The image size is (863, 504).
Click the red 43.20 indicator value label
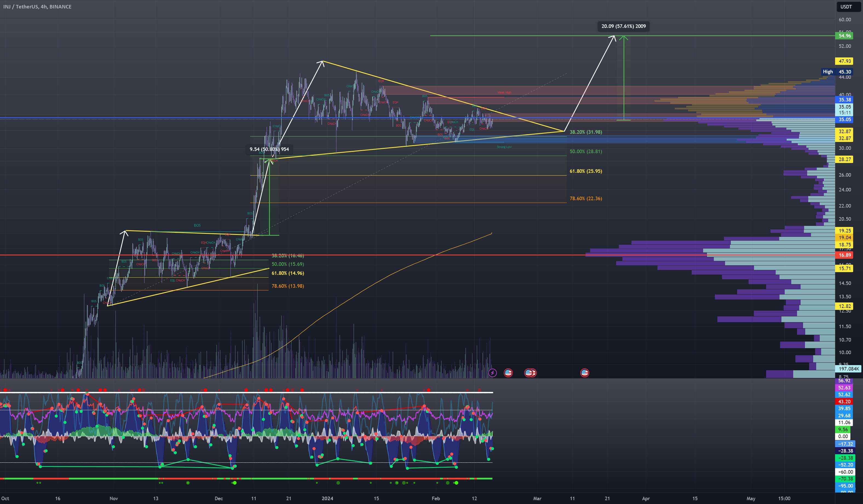pos(844,401)
